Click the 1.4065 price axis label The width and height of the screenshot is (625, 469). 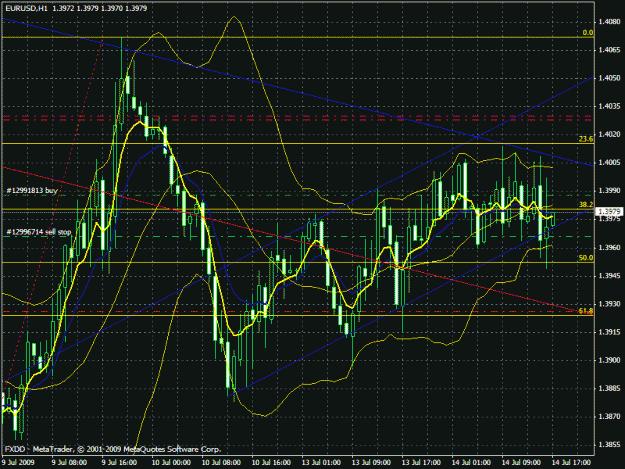[610, 50]
